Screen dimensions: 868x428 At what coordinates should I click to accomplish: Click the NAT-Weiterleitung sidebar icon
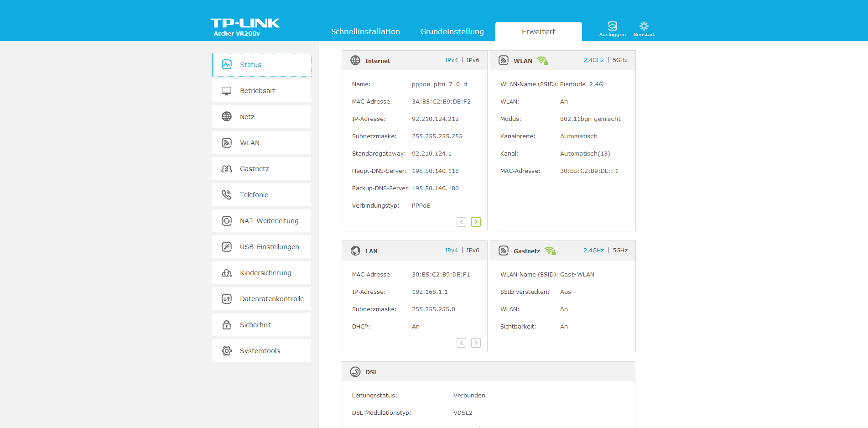(x=226, y=221)
